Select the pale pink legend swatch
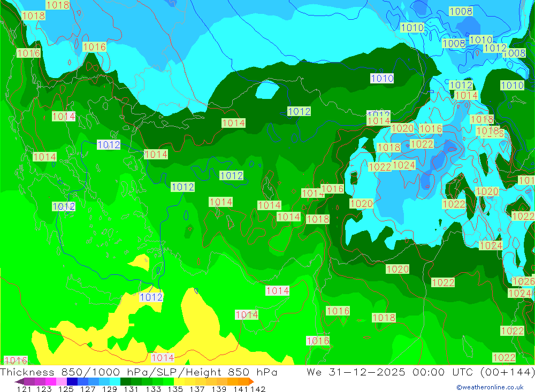 tap(62, 382)
